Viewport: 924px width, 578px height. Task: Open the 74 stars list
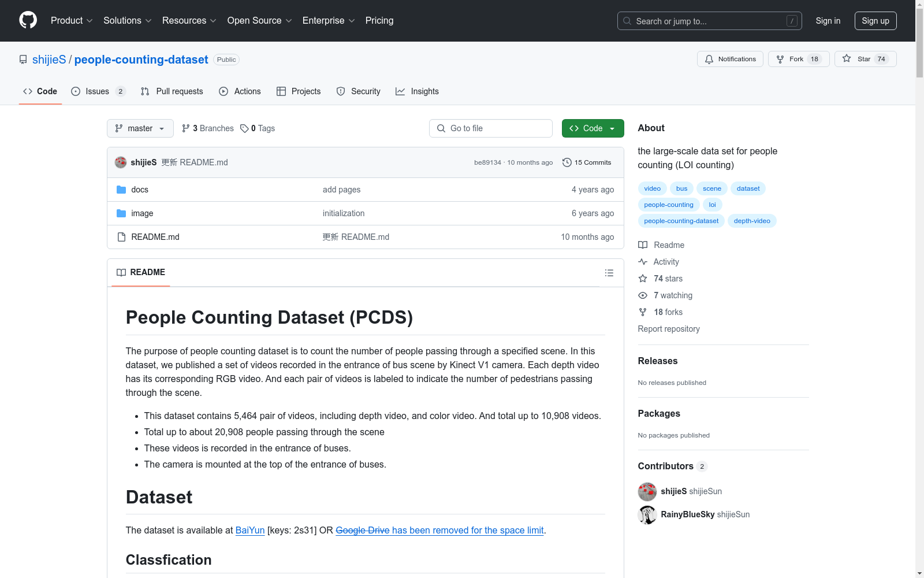point(668,279)
